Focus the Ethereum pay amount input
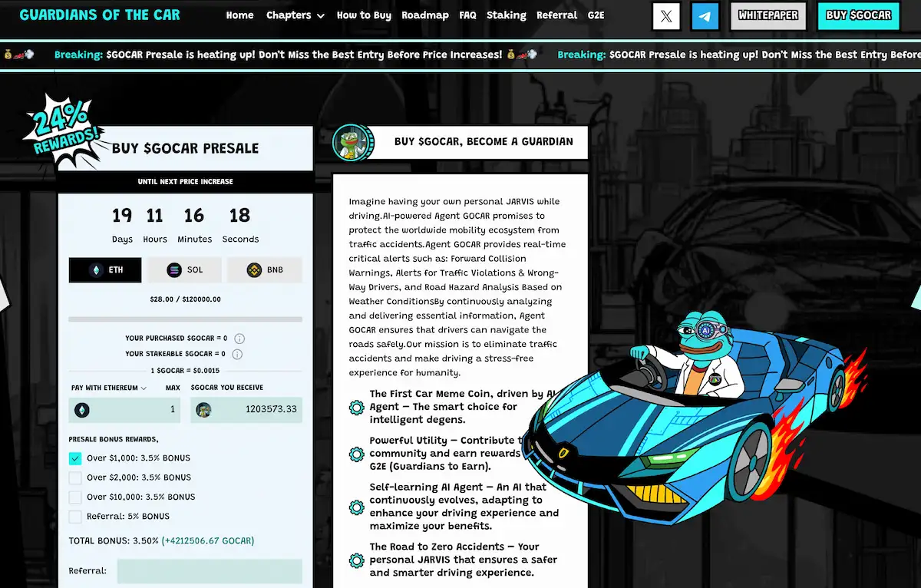921x588 pixels. point(124,410)
